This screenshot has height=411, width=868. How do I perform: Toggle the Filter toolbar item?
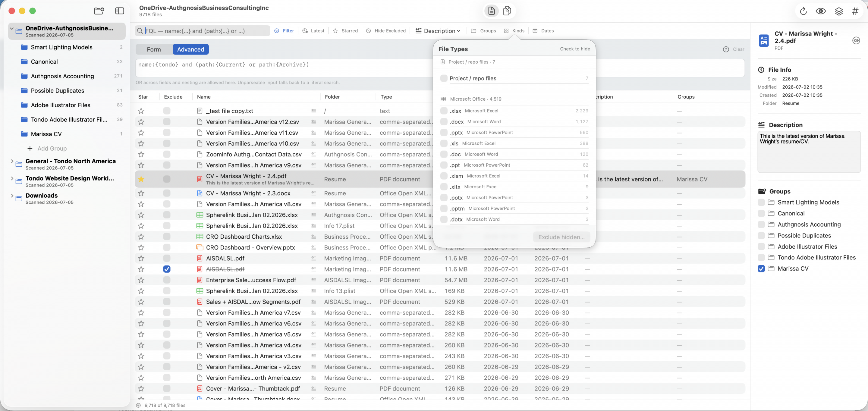point(284,31)
